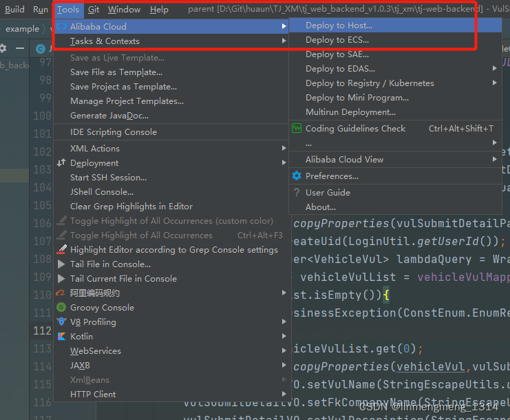The height and width of the screenshot is (420, 510).
Task: Open the Window menu
Action: tap(125, 10)
